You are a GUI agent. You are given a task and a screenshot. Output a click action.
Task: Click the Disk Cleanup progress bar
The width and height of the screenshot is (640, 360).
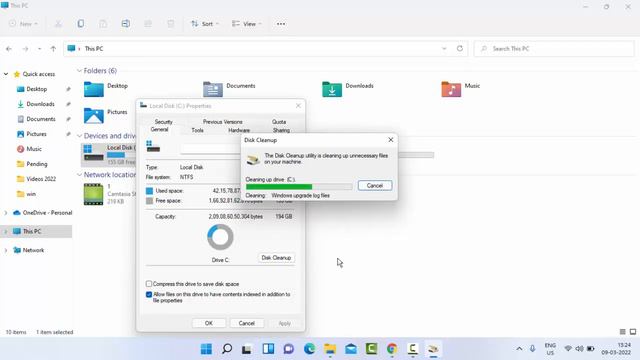[x=299, y=187]
